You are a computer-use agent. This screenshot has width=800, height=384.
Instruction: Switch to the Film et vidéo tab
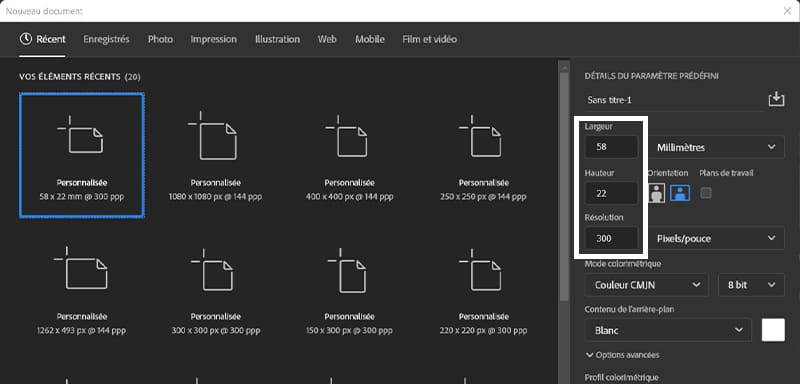pyautogui.click(x=429, y=39)
